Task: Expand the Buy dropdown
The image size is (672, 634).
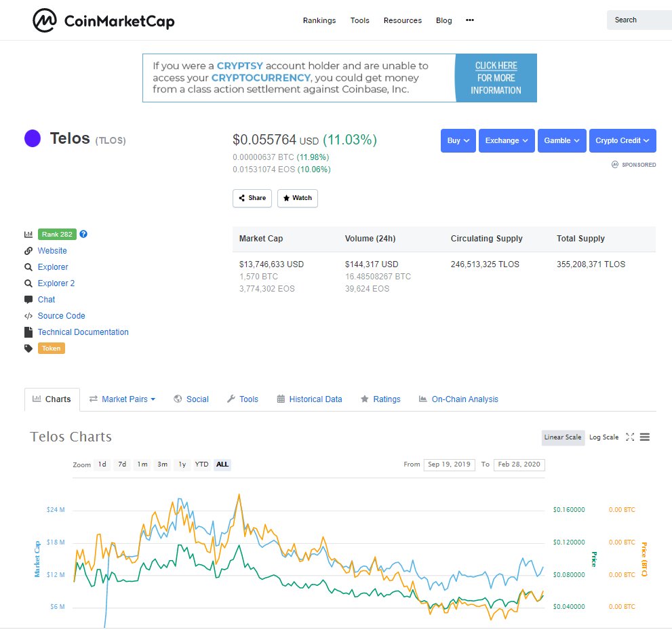Action: tap(458, 140)
